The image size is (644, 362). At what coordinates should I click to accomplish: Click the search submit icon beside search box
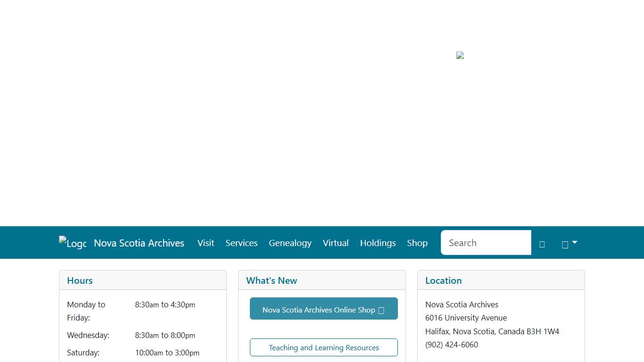pos(542,244)
